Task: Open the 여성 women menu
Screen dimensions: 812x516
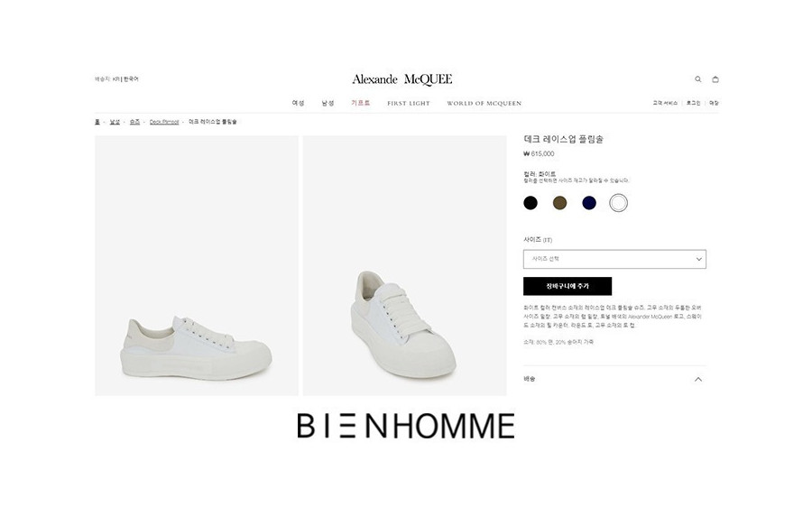Action: tap(299, 103)
